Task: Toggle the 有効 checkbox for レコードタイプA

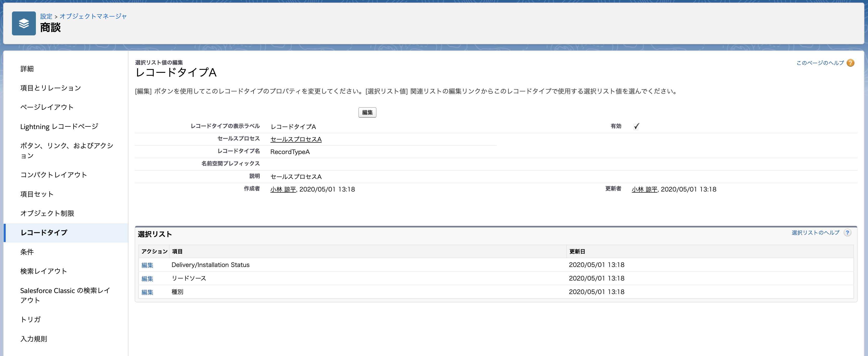Action: click(x=636, y=127)
